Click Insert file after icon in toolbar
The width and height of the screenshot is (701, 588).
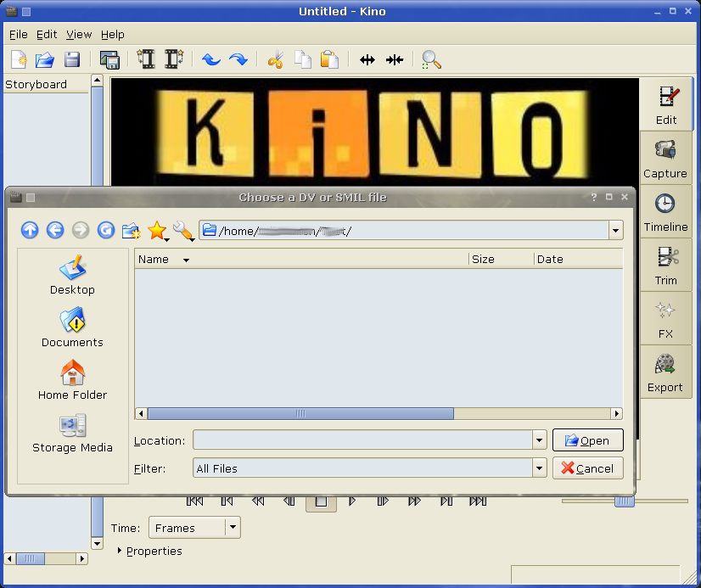pos(174,59)
